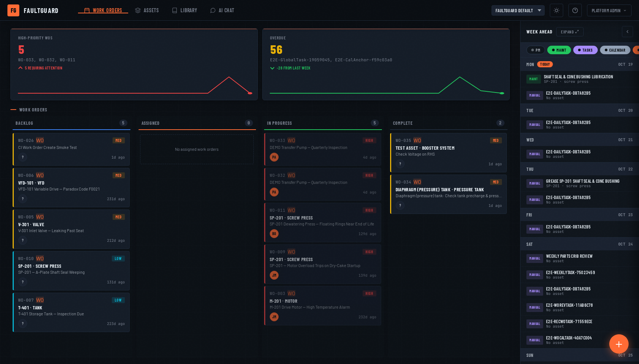Screen dimensions: 639x364
Task: Toggle the TASKS filter chip
Action: [x=586, y=50]
